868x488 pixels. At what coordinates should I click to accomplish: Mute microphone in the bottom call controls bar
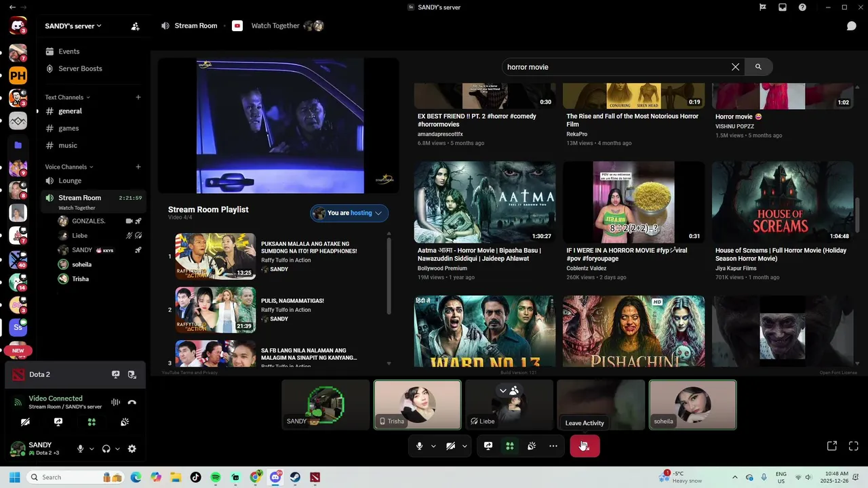419,446
